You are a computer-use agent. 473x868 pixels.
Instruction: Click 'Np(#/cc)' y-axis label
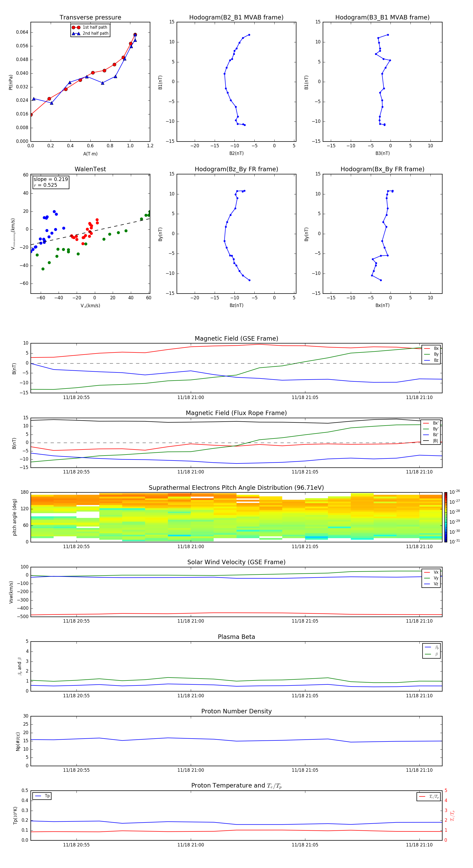18,741
